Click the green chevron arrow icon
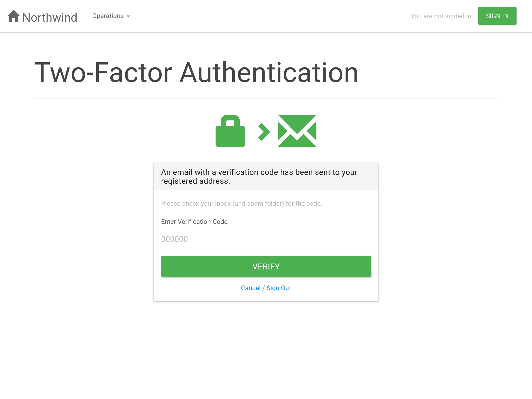532x399 pixels. pyautogui.click(x=264, y=132)
